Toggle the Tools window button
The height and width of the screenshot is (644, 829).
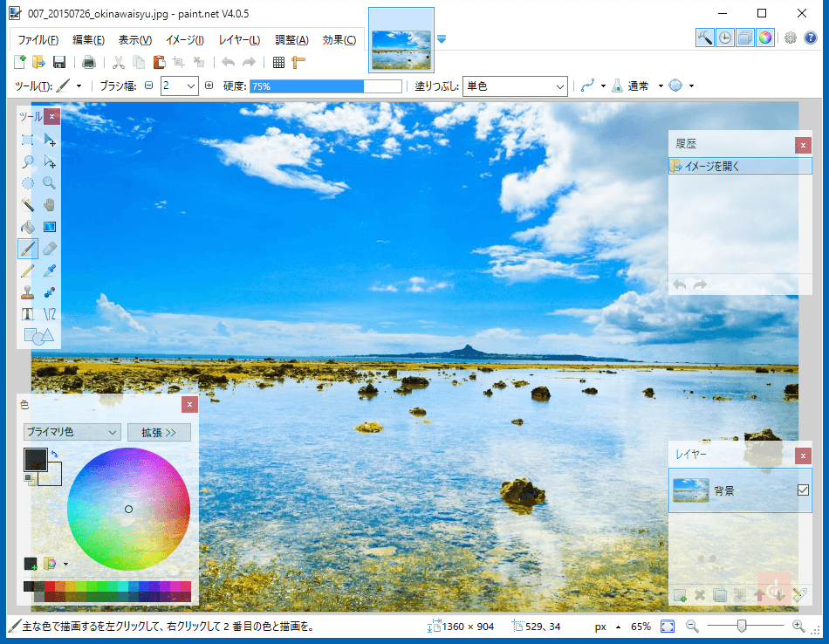click(x=705, y=38)
